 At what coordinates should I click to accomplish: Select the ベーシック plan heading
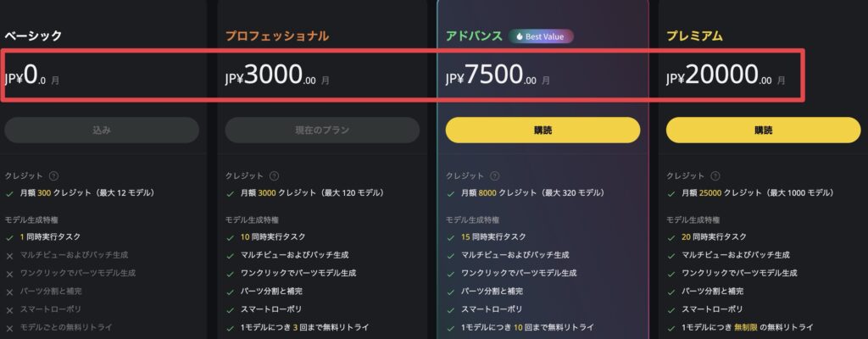33,36
